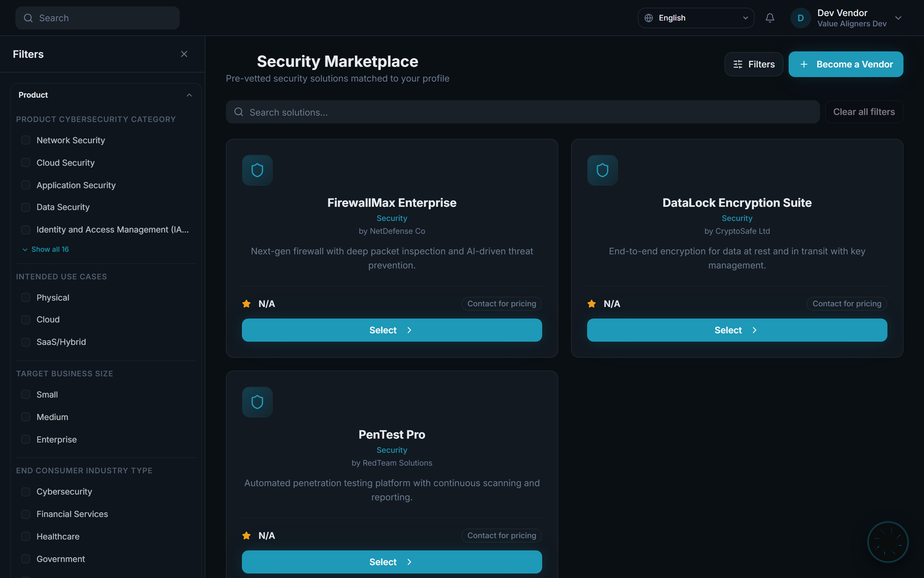Check the Data Security filter
The height and width of the screenshot is (578, 924).
[x=26, y=207]
